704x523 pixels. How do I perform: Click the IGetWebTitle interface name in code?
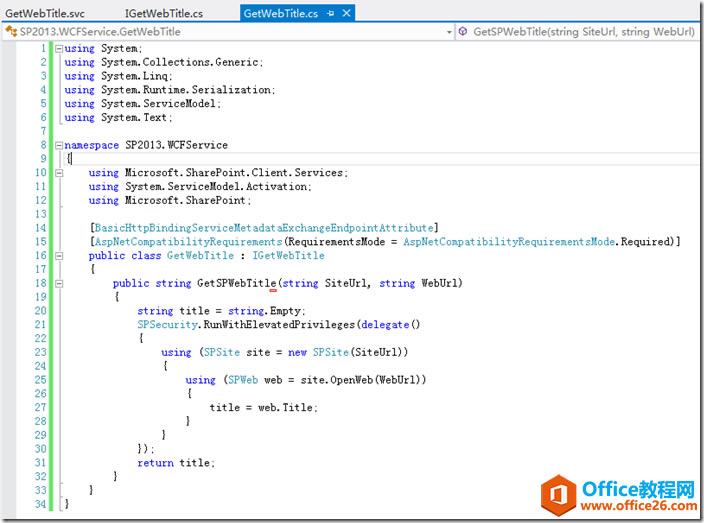pos(290,256)
